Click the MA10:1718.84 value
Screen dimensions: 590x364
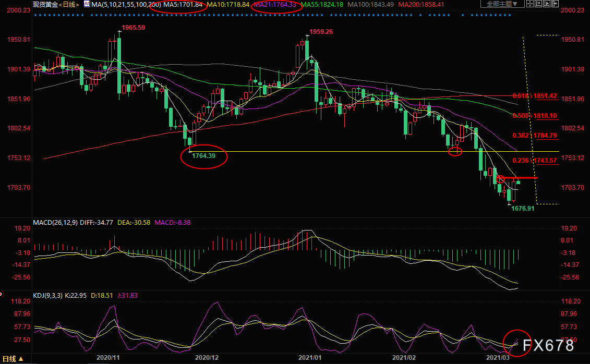pos(228,5)
